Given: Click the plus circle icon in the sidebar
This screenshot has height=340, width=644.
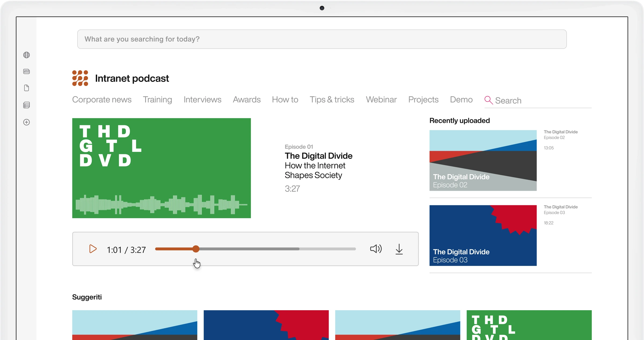Looking at the screenshot, I should point(27,122).
